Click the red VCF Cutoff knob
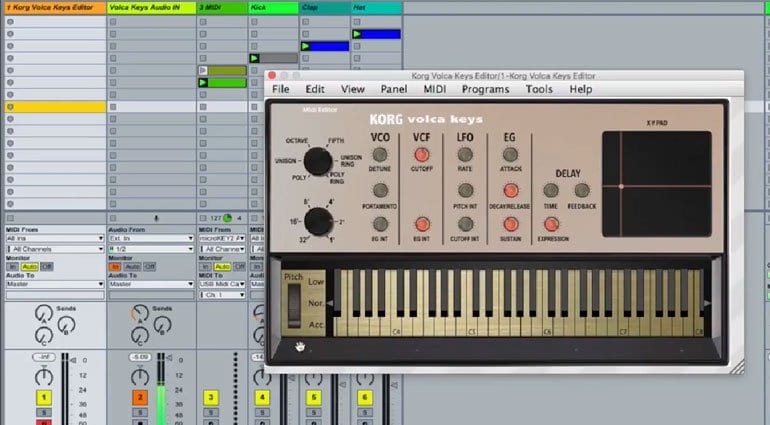 click(x=421, y=155)
